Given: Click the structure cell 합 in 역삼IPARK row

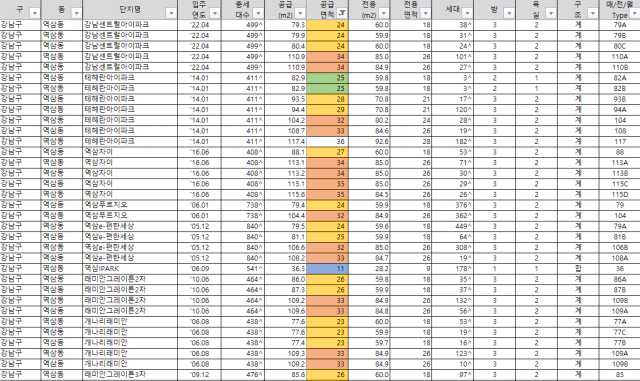Looking at the screenshot, I should coord(578,269).
